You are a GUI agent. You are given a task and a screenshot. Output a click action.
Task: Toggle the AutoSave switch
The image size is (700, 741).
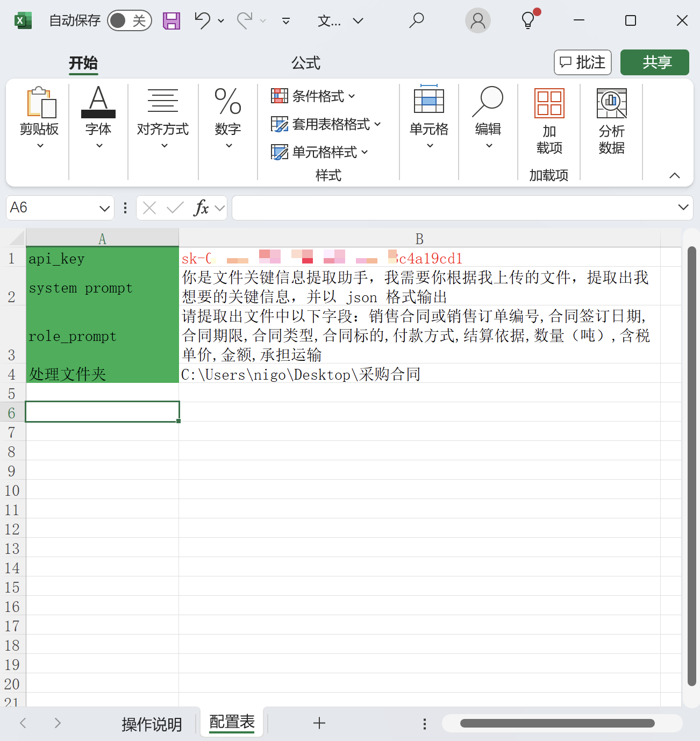(130, 20)
